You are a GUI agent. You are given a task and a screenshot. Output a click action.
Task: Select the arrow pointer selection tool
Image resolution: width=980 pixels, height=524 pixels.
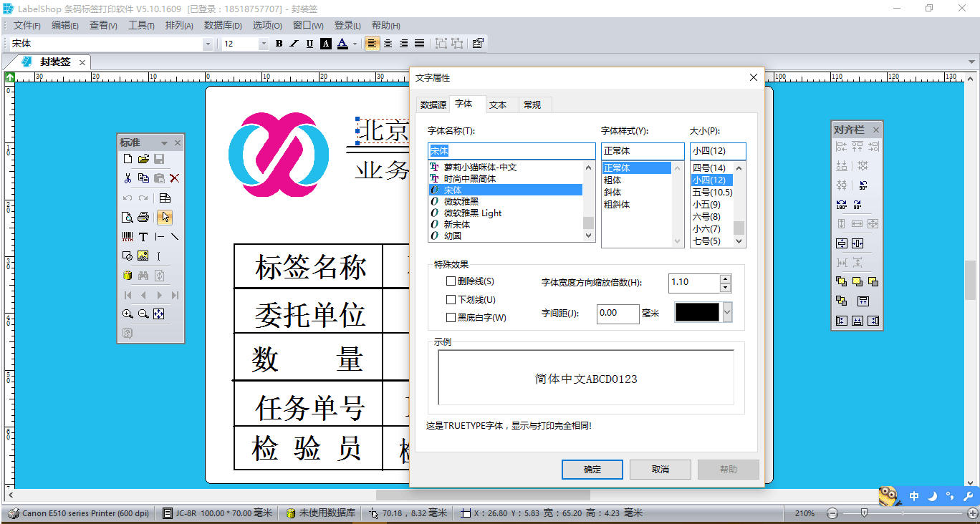coord(165,217)
